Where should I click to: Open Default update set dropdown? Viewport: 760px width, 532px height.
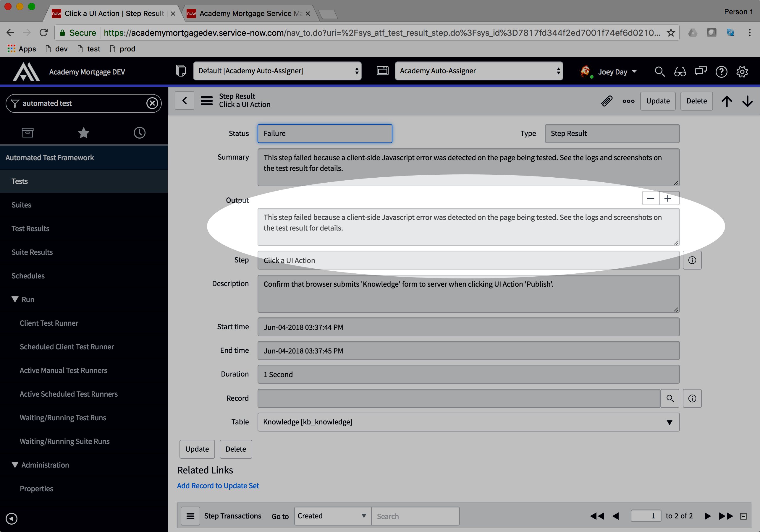pyautogui.click(x=277, y=71)
